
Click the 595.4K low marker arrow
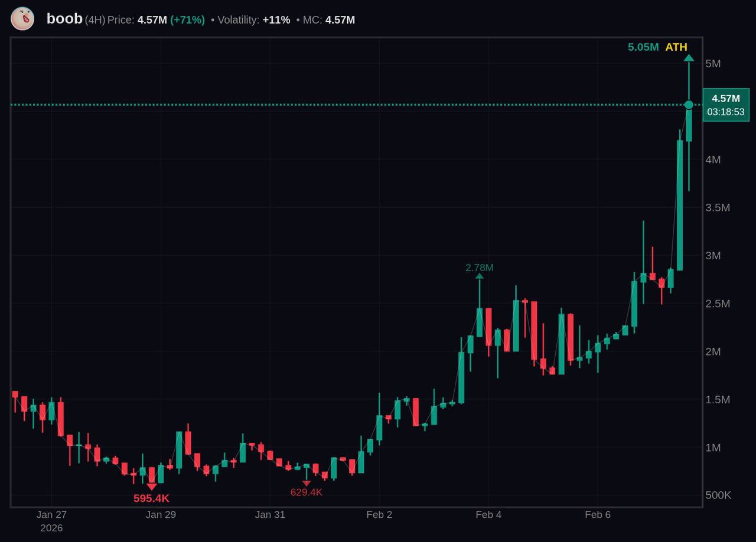152,487
